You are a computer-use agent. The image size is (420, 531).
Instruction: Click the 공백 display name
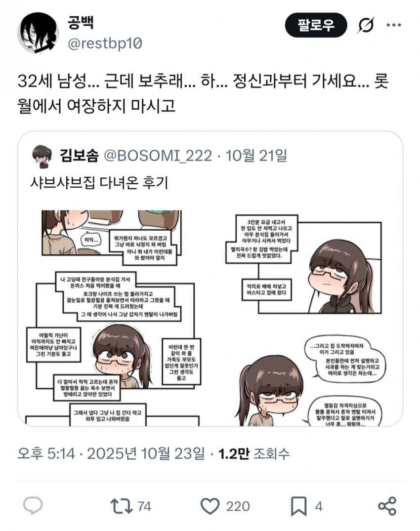81,22
